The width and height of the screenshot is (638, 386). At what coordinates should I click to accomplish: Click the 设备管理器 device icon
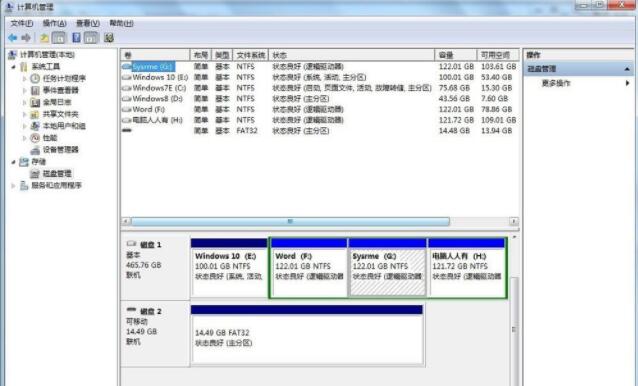(x=35, y=150)
